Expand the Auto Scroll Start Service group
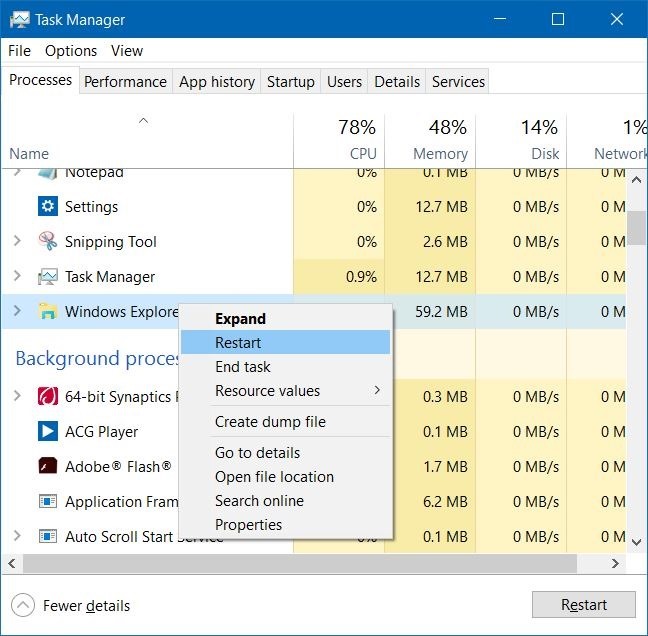The height and width of the screenshot is (636, 648). [x=17, y=536]
